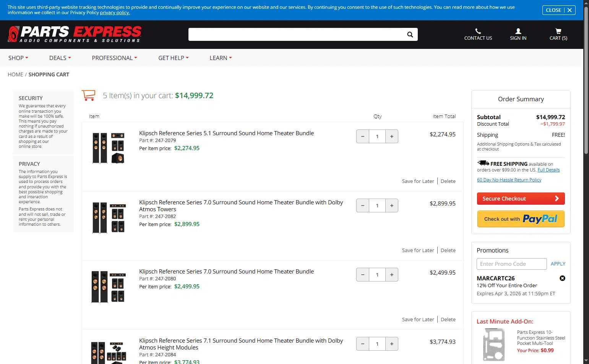The image size is (589, 364).
Task: Click Secure Checkout button
Action: (521, 199)
